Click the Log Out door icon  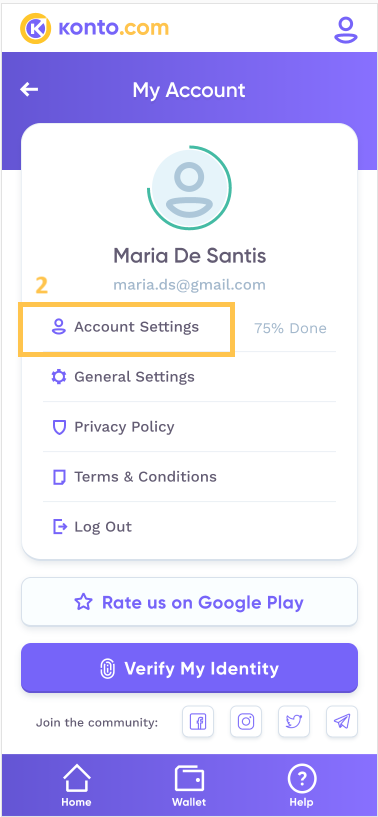tap(59, 527)
